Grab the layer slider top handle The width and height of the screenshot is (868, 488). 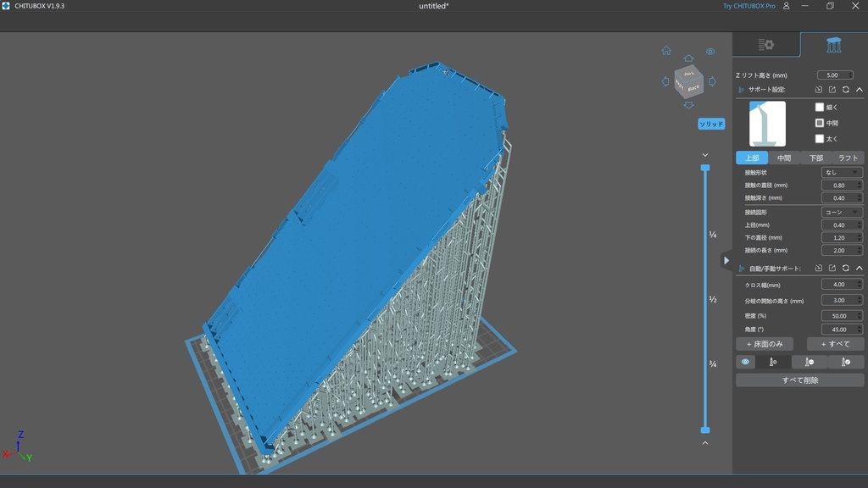(x=705, y=168)
